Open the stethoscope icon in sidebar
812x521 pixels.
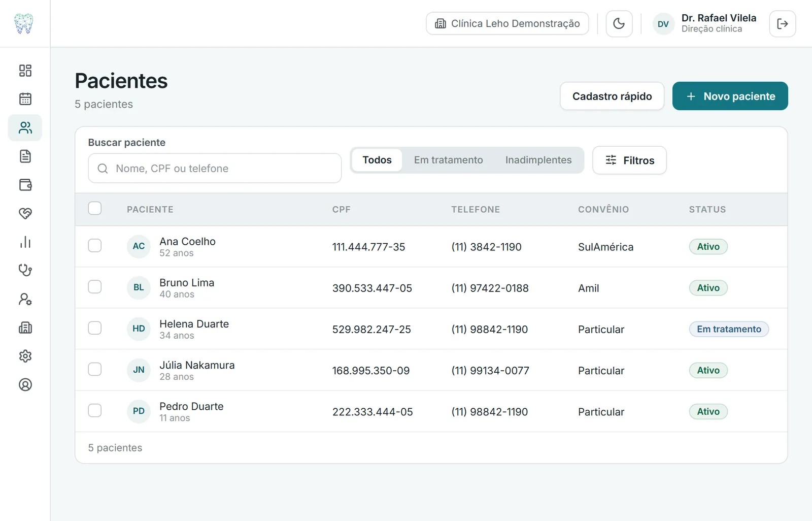coord(25,271)
